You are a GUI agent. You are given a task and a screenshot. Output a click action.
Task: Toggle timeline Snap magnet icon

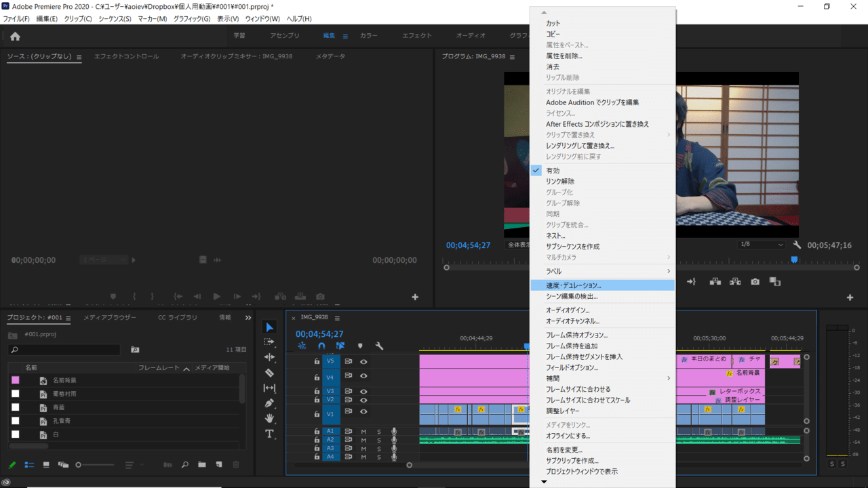321,346
